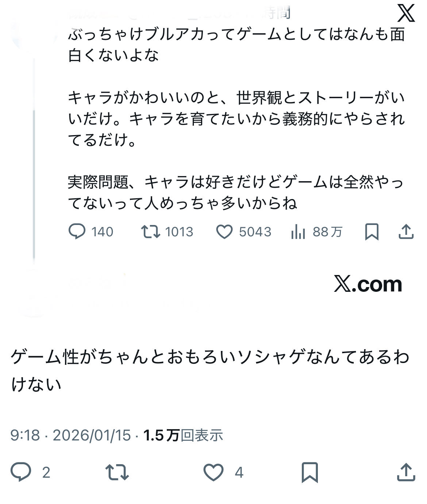Open the X.com link label
Viewport: 427px width, 504px height.
tap(368, 284)
